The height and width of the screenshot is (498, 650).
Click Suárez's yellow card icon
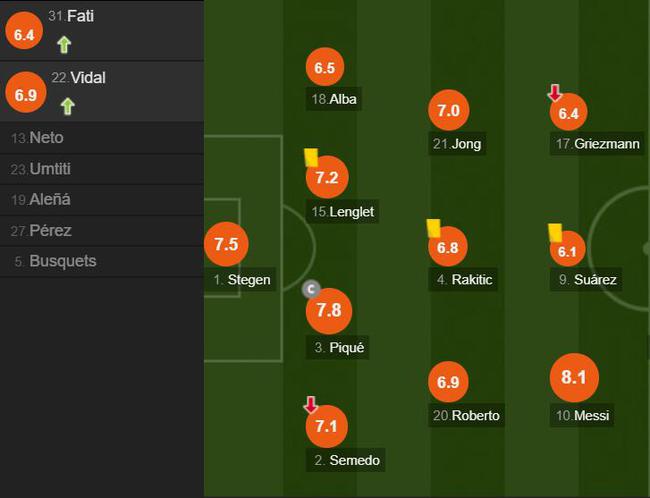[555, 233]
